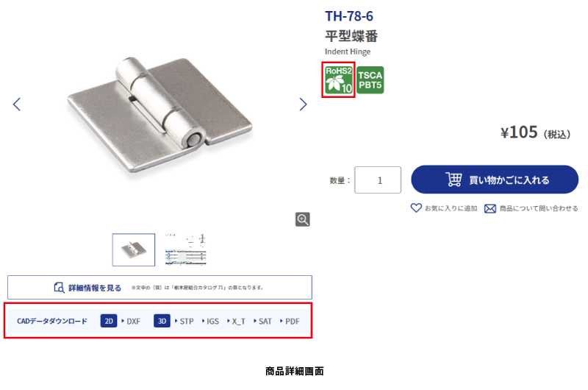Click the TSCA PBT5 green badge
Image resolution: width=588 pixels, height=390 pixels.
pyautogui.click(x=370, y=80)
